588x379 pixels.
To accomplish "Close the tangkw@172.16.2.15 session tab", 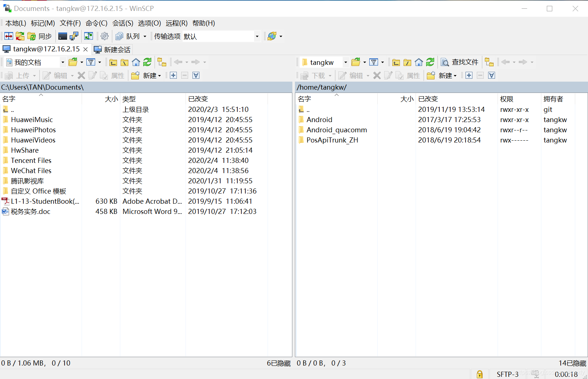I will 85,49.
